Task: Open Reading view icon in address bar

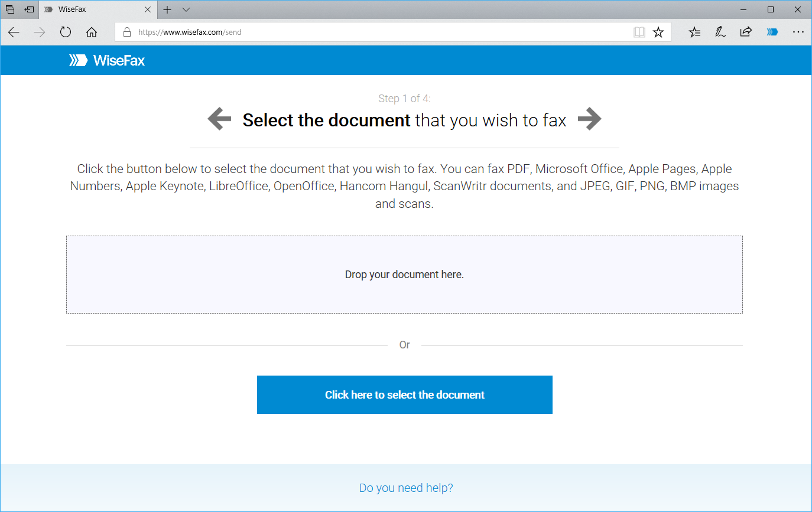Action: [x=639, y=32]
